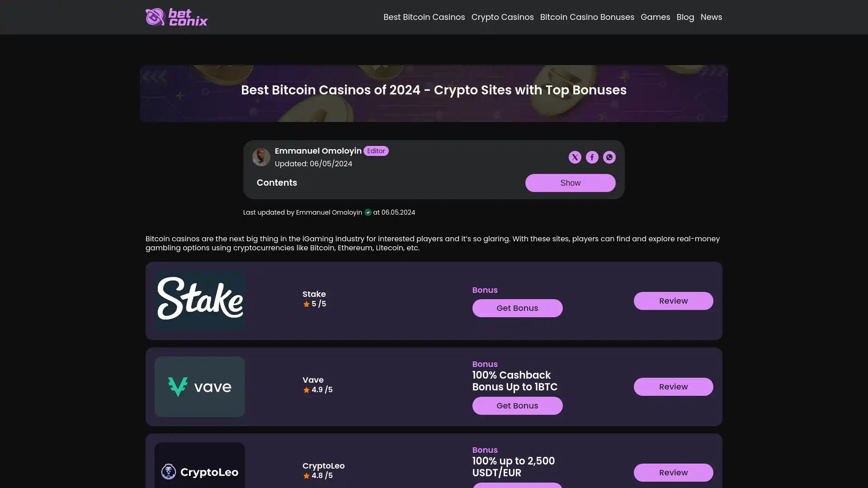Expand Contents with the Show button

point(570,183)
